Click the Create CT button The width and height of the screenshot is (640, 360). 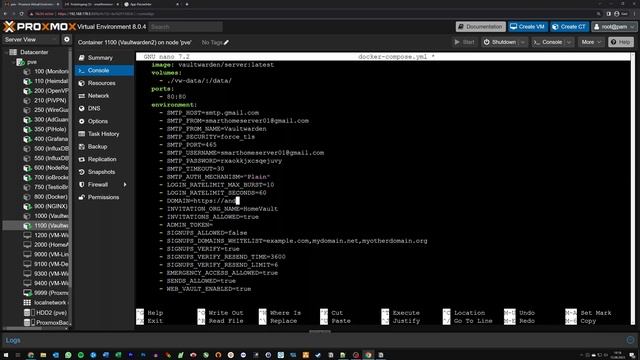coord(569,27)
